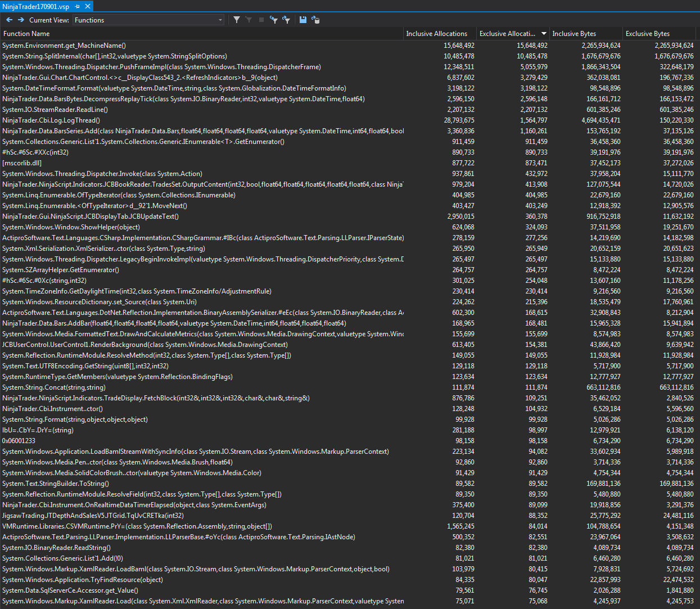
Task: Select NinjaTrader.Cbi.Log.LogThread() row
Action: [x=349, y=120]
